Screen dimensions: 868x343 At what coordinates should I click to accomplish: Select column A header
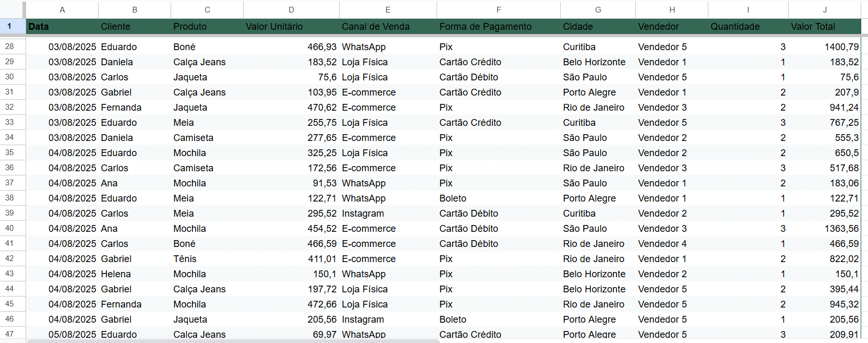(x=62, y=9)
